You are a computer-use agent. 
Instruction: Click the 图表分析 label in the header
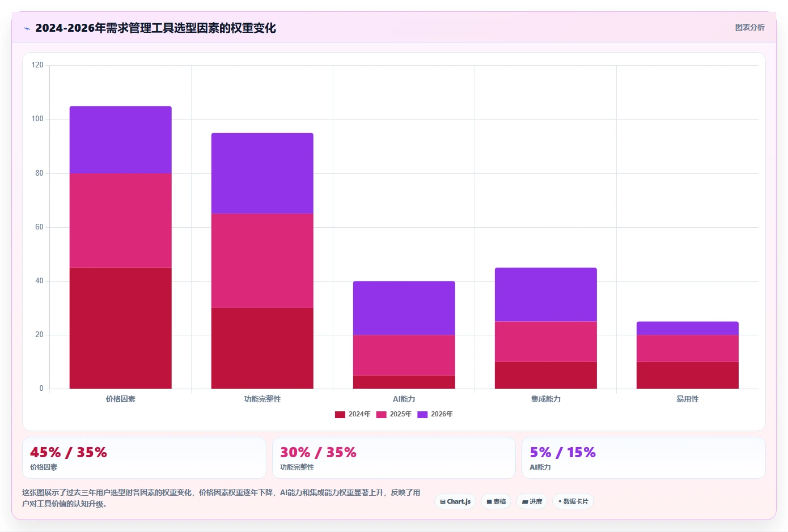click(749, 27)
